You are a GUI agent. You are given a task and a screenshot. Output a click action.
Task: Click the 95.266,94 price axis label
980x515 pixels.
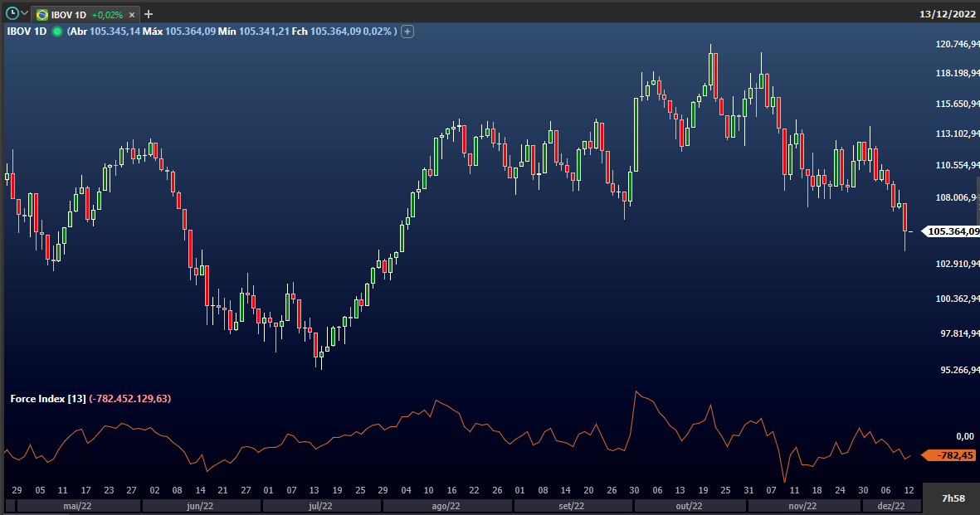[x=959, y=370]
